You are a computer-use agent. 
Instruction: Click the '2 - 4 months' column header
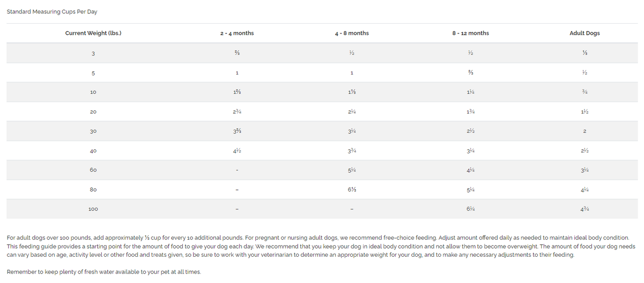coord(237,33)
